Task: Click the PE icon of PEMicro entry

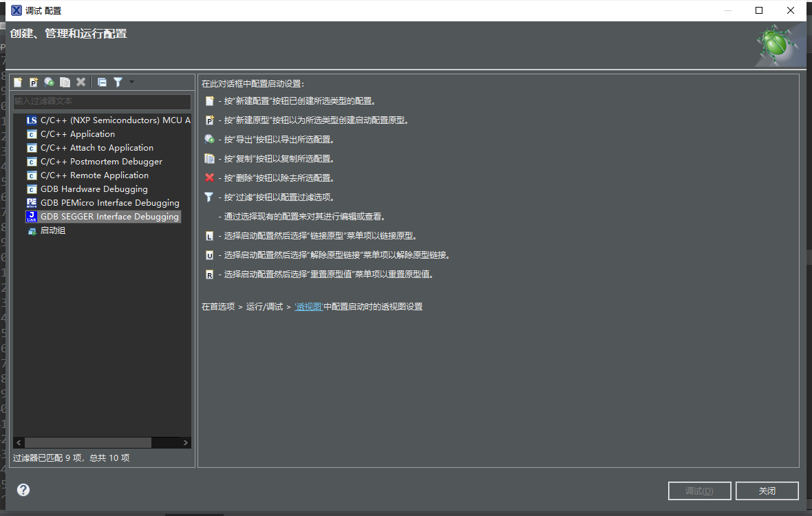Action: tap(32, 203)
